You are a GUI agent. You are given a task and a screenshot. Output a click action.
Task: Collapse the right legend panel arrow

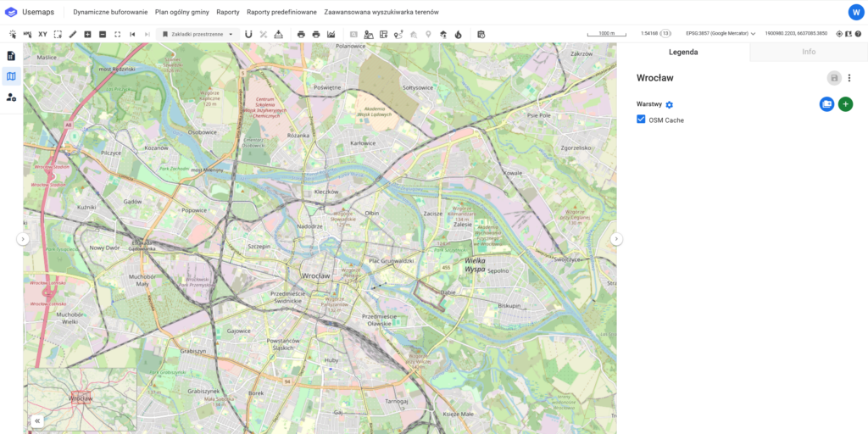[616, 239]
